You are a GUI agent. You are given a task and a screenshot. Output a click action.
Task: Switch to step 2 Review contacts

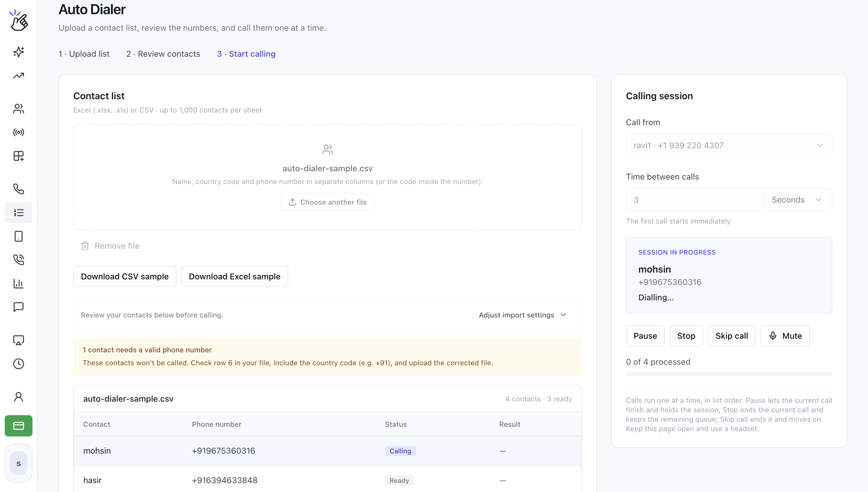point(163,54)
